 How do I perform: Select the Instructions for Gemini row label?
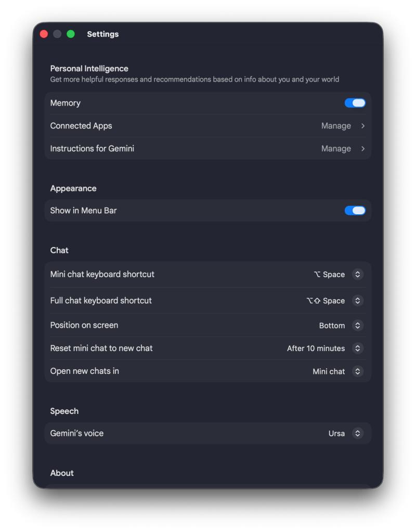tap(92, 149)
